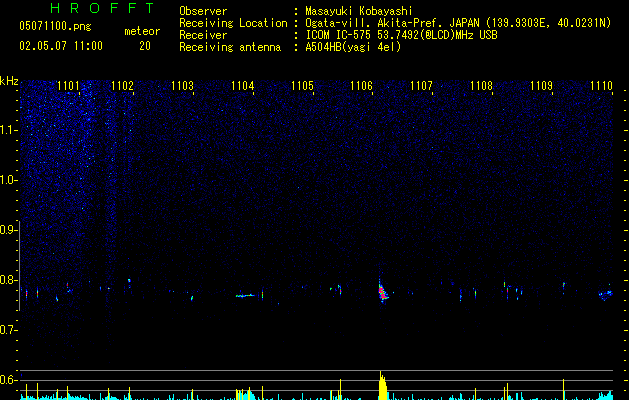Click the Receiving antenna label
This screenshot has width=629, height=400.
pyautogui.click(x=230, y=47)
